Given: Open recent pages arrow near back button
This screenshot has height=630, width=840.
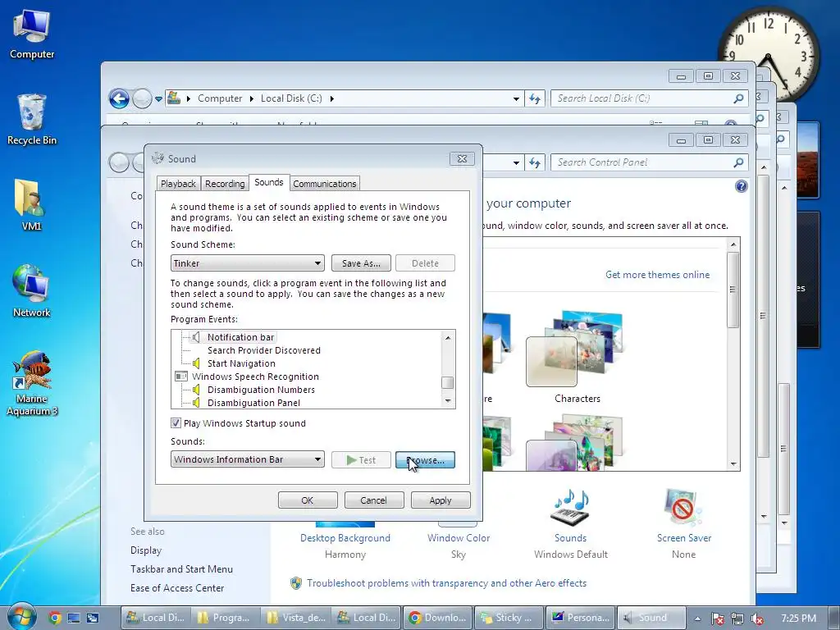Looking at the screenshot, I should coord(158,98).
